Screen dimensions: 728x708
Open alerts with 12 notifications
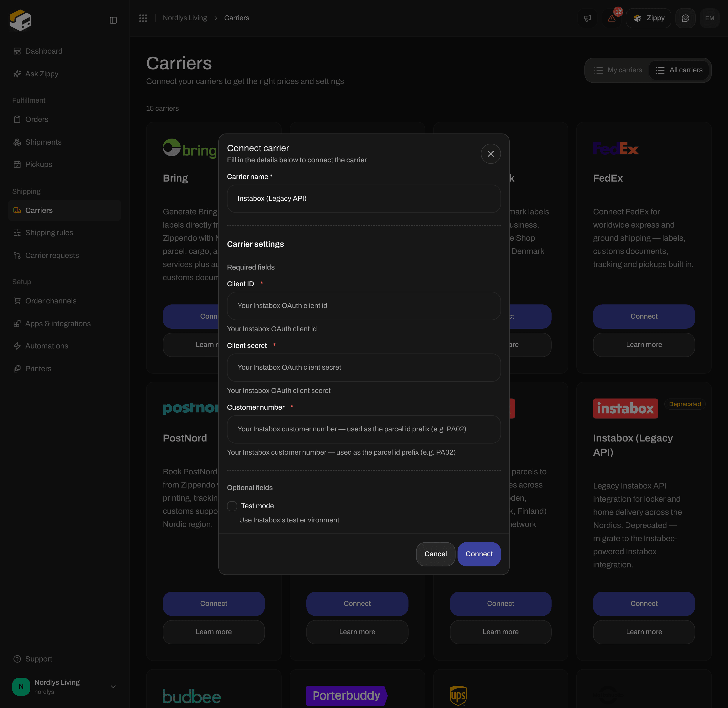point(612,18)
